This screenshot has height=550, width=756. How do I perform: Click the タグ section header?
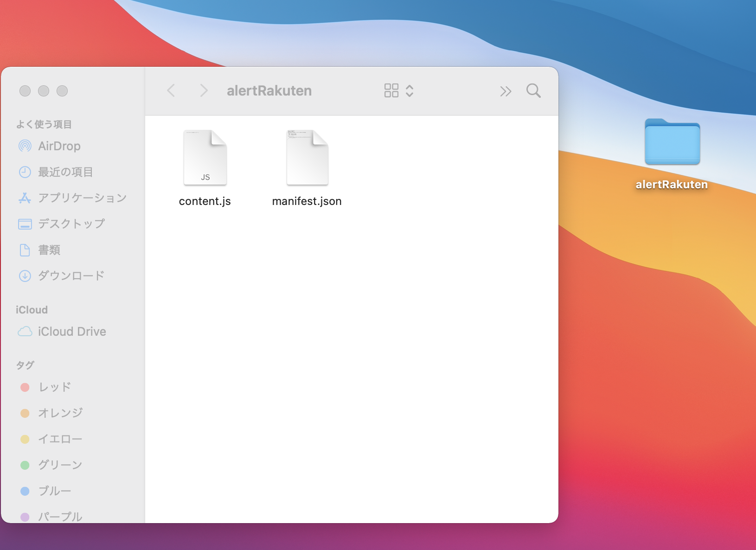[25, 365]
